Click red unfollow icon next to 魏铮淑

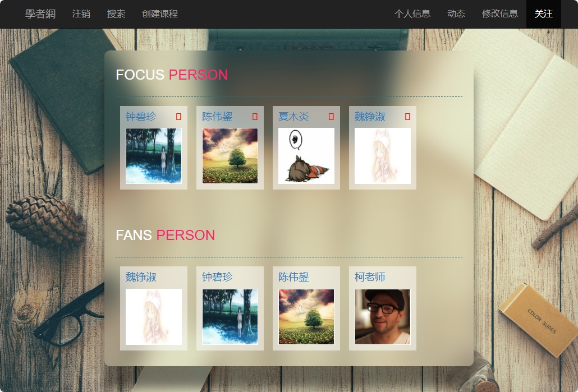pos(408,117)
